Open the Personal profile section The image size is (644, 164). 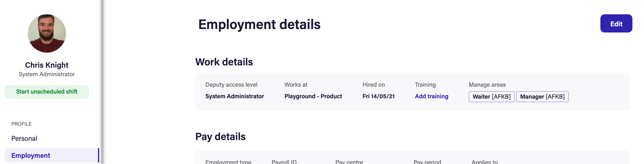coord(24,138)
